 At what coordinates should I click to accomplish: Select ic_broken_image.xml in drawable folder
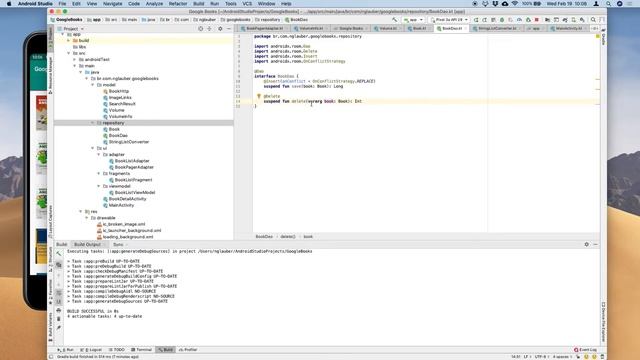pyautogui.click(x=124, y=224)
